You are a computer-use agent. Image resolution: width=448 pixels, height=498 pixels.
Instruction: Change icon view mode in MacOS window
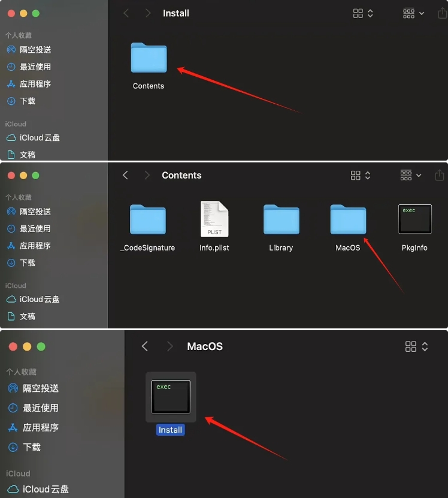point(417,346)
